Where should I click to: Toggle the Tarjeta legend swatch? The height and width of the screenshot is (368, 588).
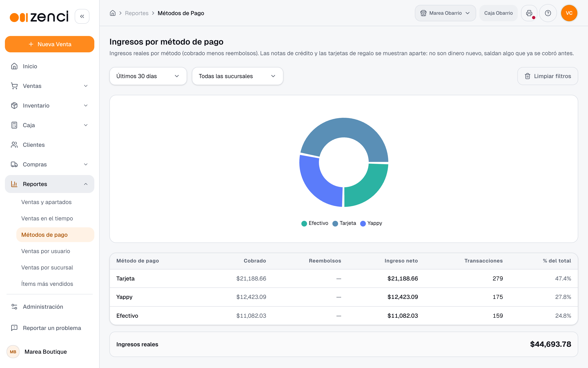click(335, 223)
